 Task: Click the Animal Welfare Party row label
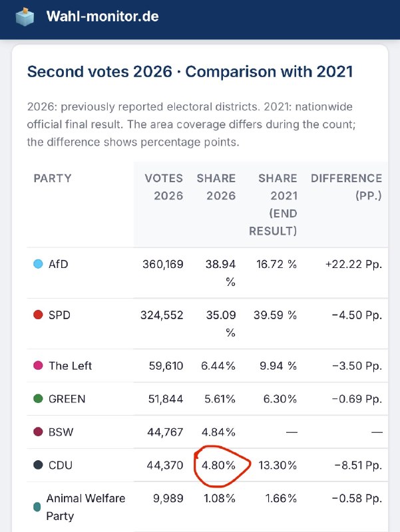pyautogui.click(x=86, y=507)
